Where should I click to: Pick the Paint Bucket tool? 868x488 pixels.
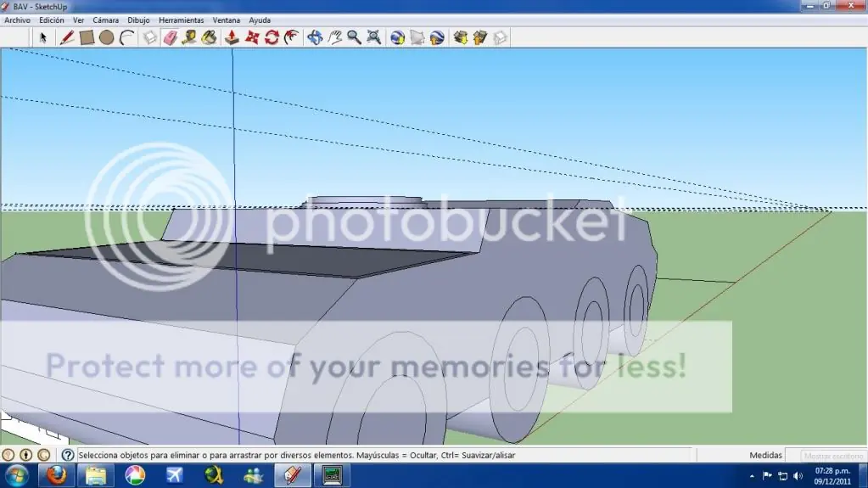coord(210,37)
